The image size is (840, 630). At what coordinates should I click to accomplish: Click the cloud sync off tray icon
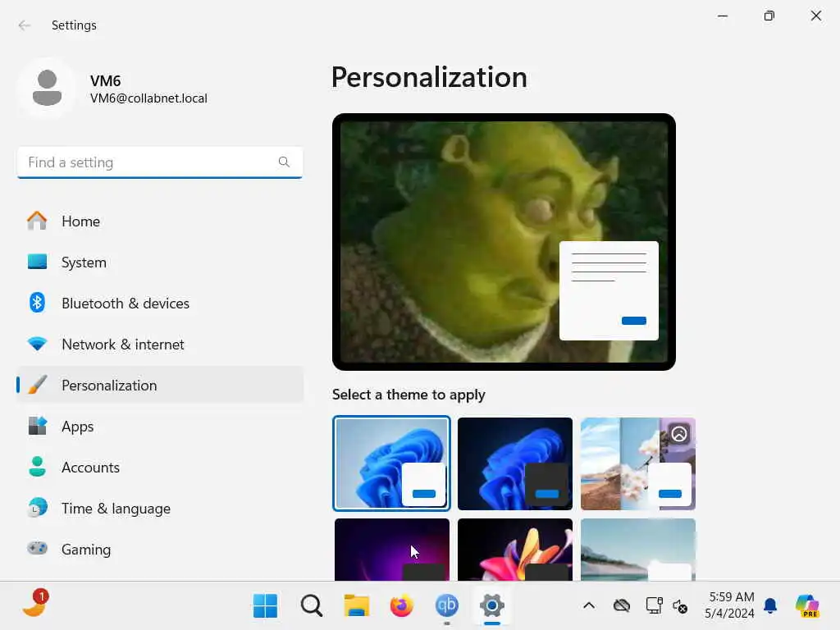(x=622, y=606)
